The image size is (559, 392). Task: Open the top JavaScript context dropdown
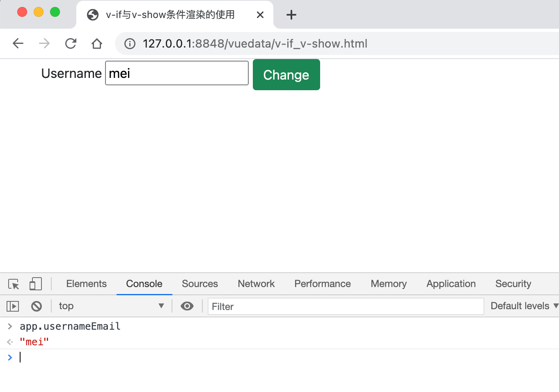111,306
